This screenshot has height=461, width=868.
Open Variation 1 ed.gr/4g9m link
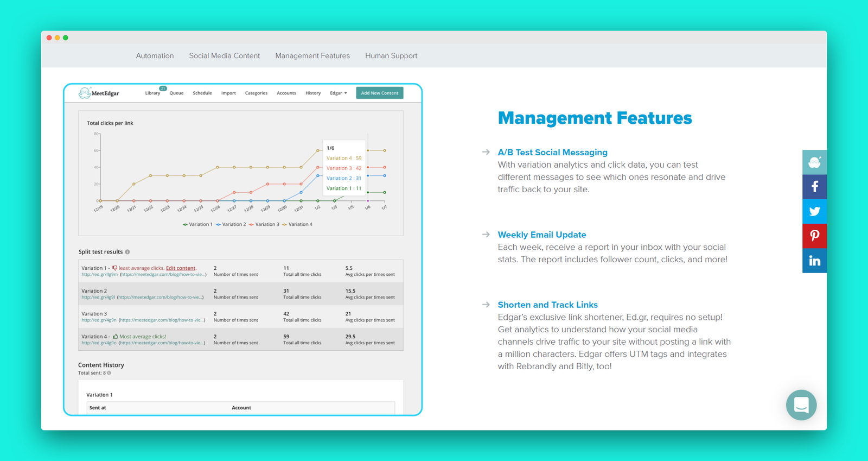point(99,275)
